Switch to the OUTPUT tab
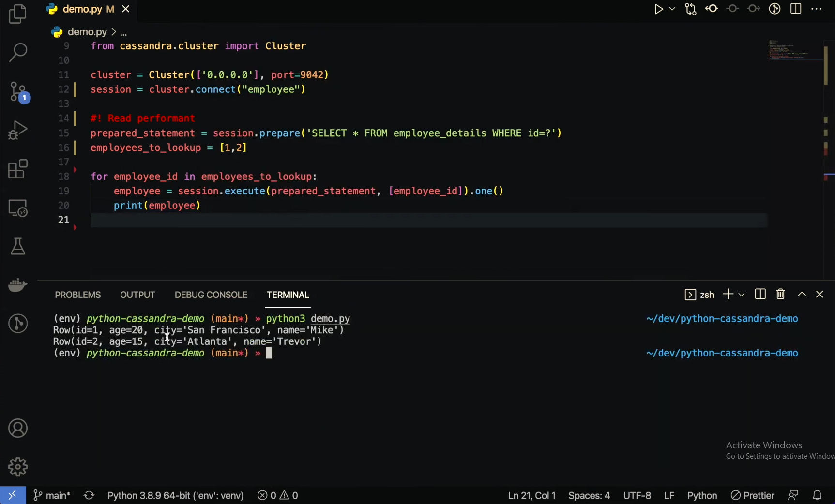The height and width of the screenshot is (504, 835). [137, 295]
